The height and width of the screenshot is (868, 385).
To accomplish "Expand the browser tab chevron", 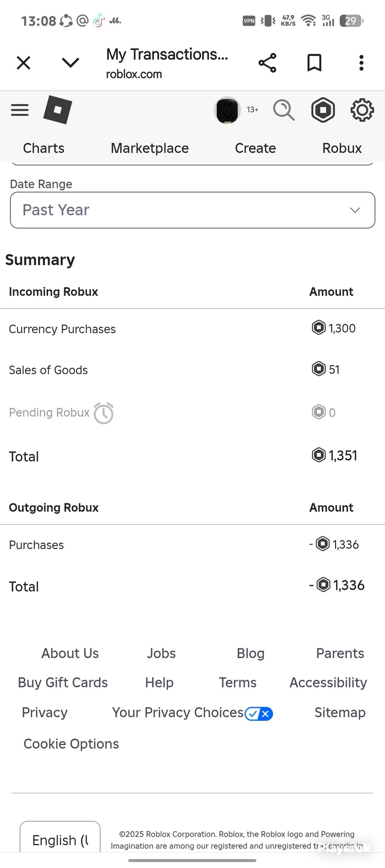I will pos(70,62).
